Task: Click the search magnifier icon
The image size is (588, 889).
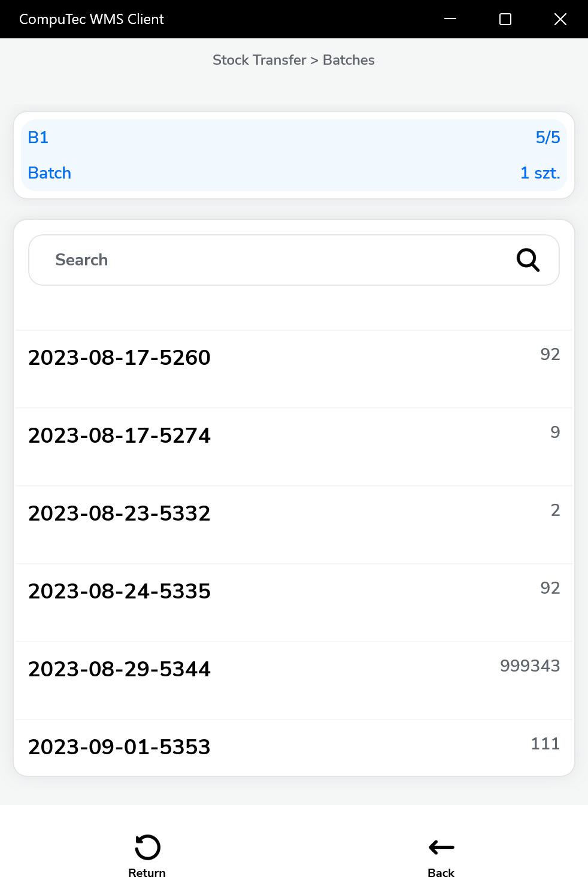Action: tap(528, 260)
